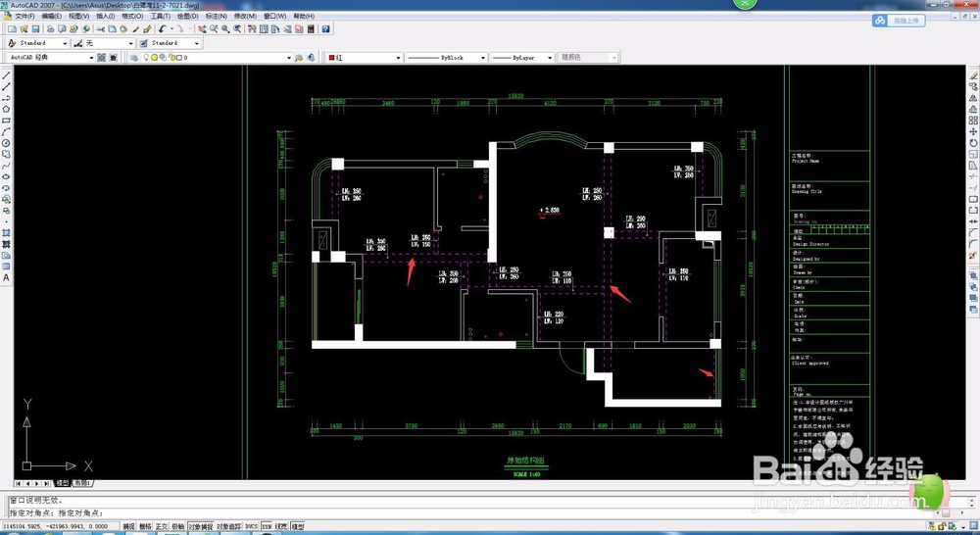The image size is (980, 535).
Task: Toggle 捕捉 snap mode in status bar
Action: pos(128,527)
